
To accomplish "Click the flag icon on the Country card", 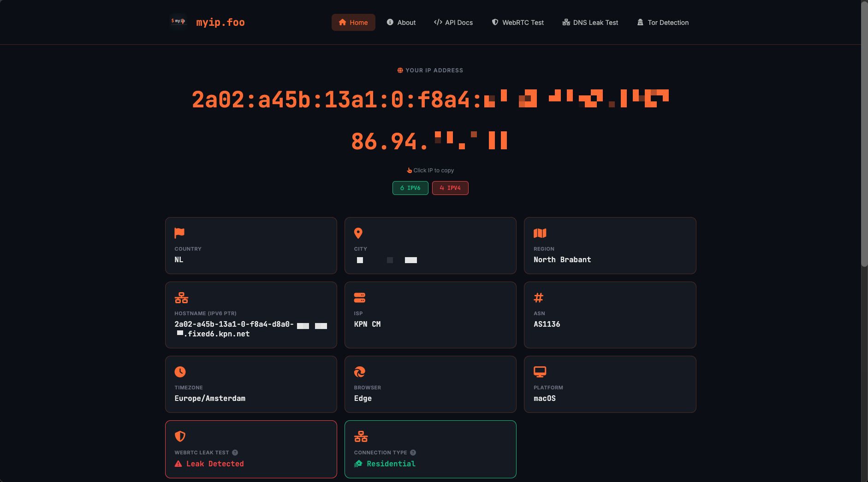I will click(180, 233).
